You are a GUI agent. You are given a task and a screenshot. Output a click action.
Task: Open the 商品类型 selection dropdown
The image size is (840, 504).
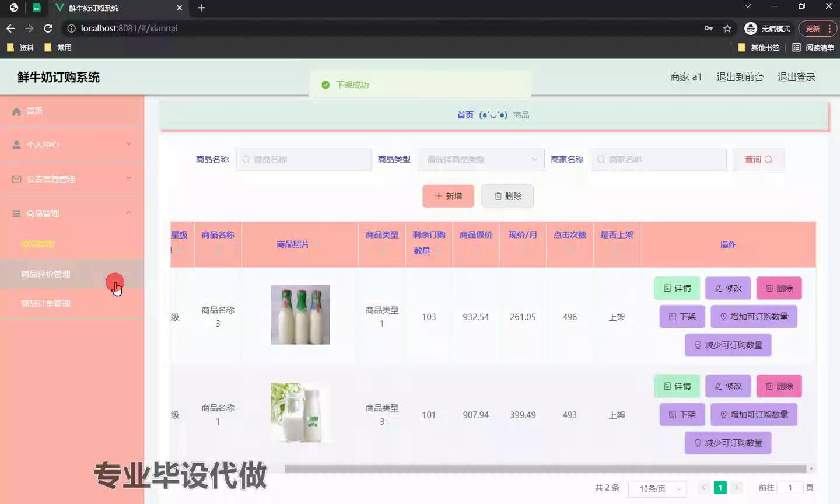coord(481,160)
